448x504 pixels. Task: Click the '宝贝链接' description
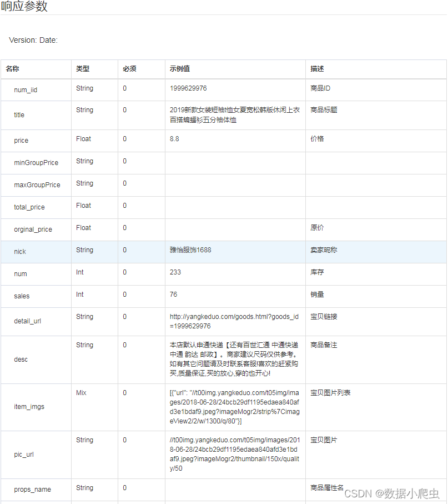coord(324,317)
